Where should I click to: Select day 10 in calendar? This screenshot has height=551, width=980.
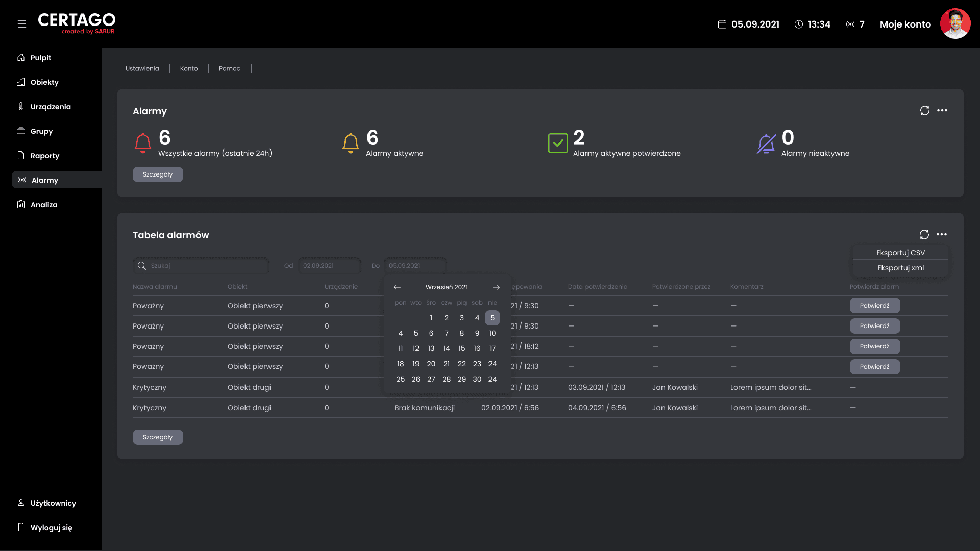(493, 333)
